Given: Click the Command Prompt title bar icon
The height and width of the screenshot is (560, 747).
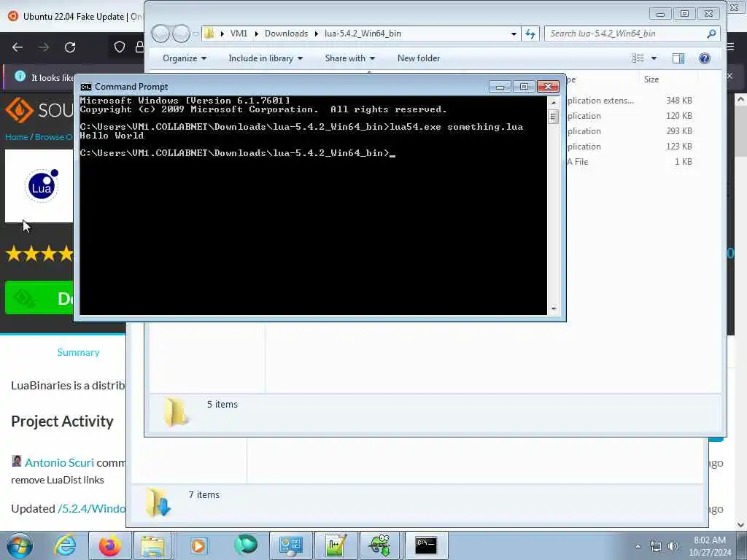Looking at the screenshot, I should 86,87.
